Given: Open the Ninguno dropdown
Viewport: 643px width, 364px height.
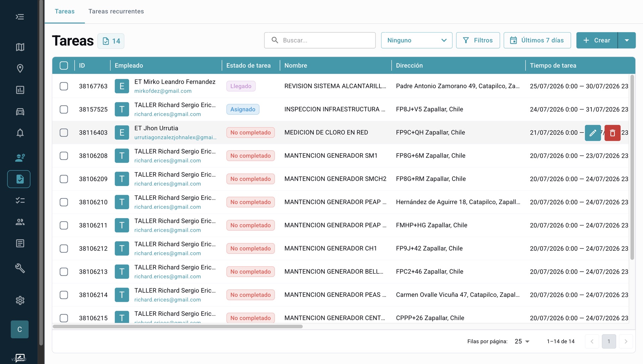Looking at the screenshot, I should [417, 40].
